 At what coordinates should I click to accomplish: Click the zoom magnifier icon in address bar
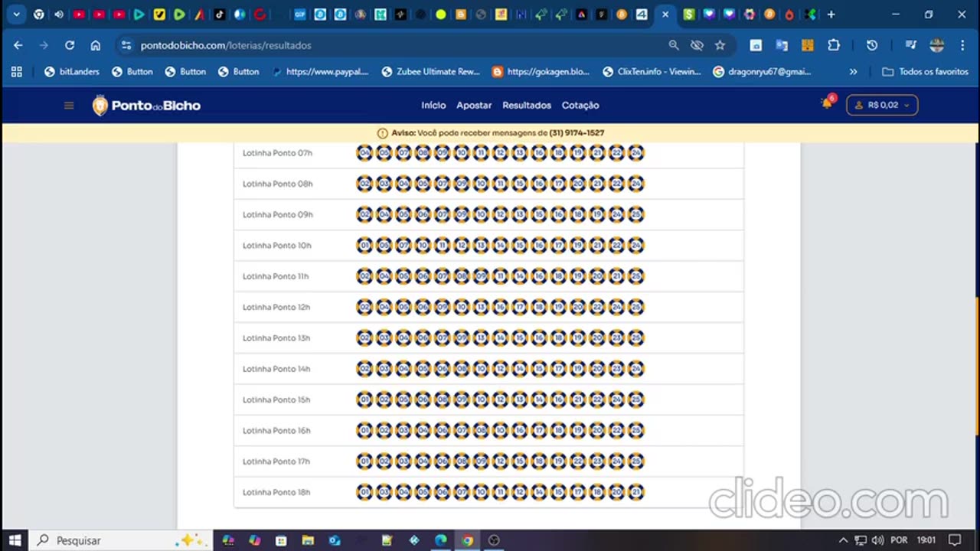(x=674, y=45)
